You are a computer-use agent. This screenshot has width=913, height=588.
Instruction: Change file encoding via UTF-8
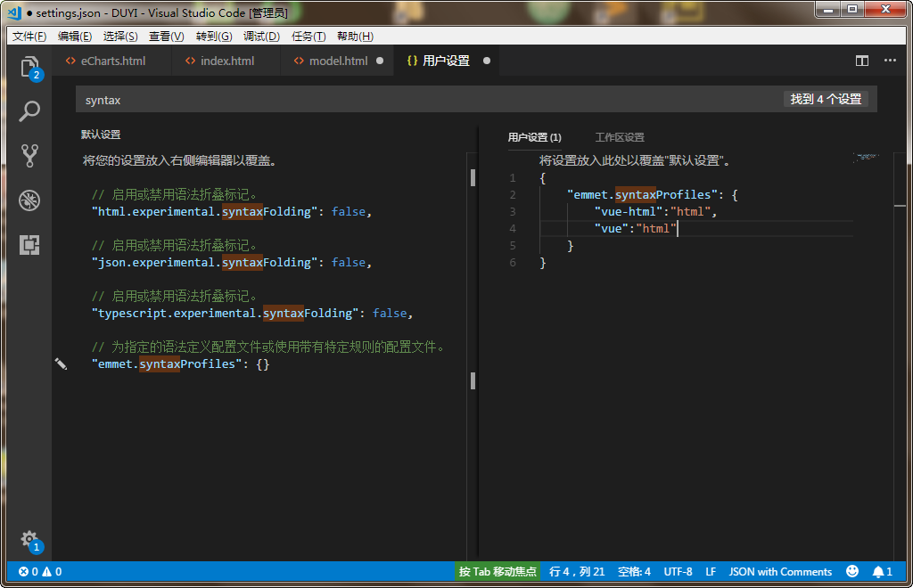(x=678, y=572)
